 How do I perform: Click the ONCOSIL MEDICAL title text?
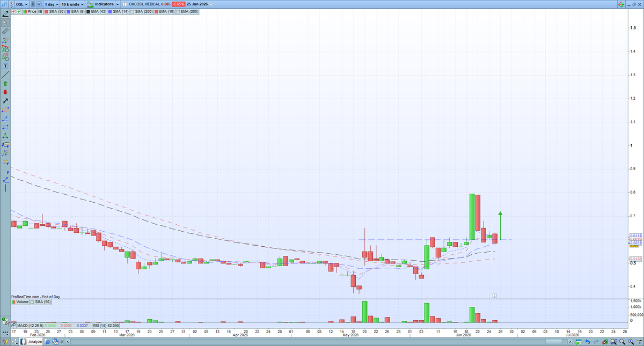click(x=144, y=4)
